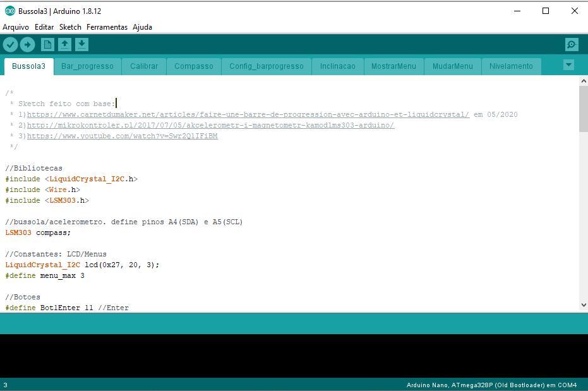Image resolution: width=588 pixels, height=391 pixels.
Task: Open the Arquivo menu
Action: coord(16,27)
